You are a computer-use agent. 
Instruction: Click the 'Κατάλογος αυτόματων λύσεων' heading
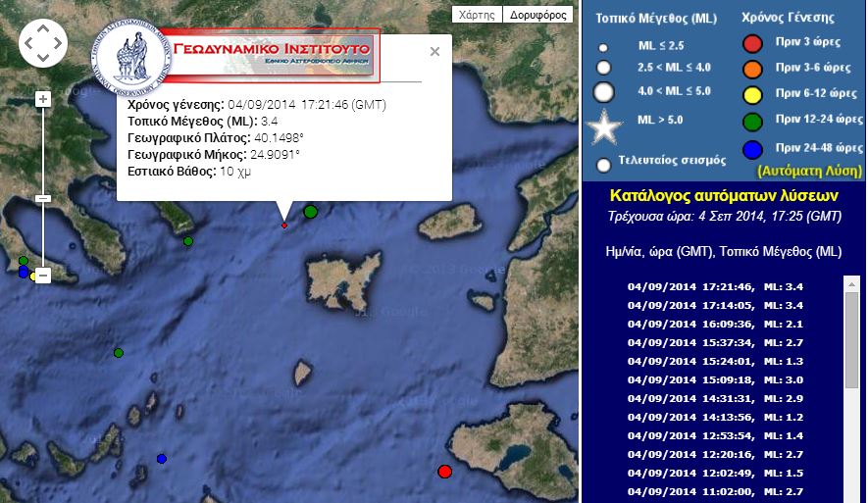tap(724, 195)
